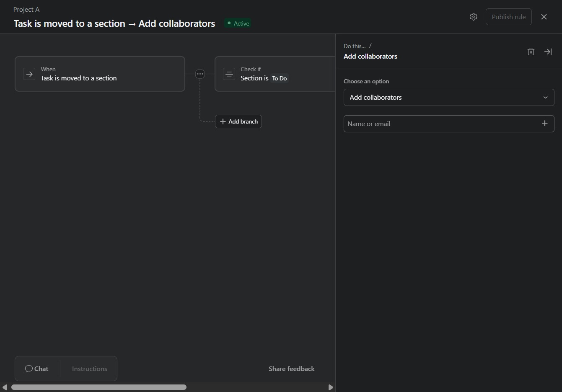This screenshot has width=562, height=392.
Task: Click the To Do section tag
Action: [x=280, y=78]
